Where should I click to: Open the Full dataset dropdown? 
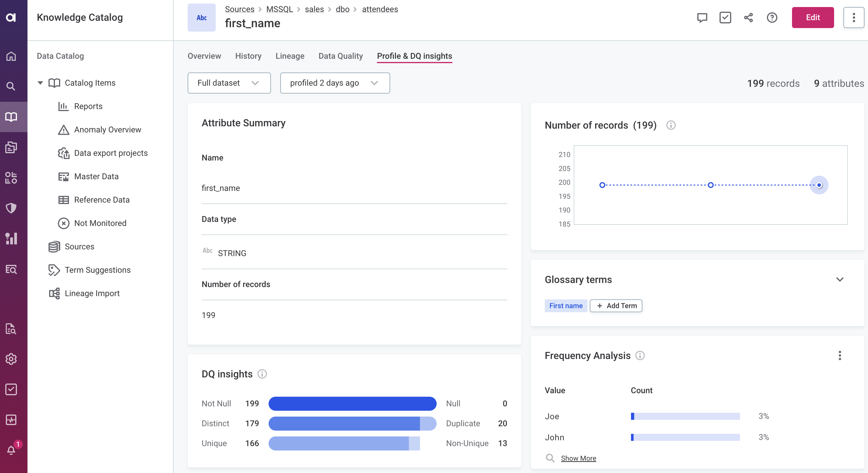pyautogui.click(x=229, y=83)
